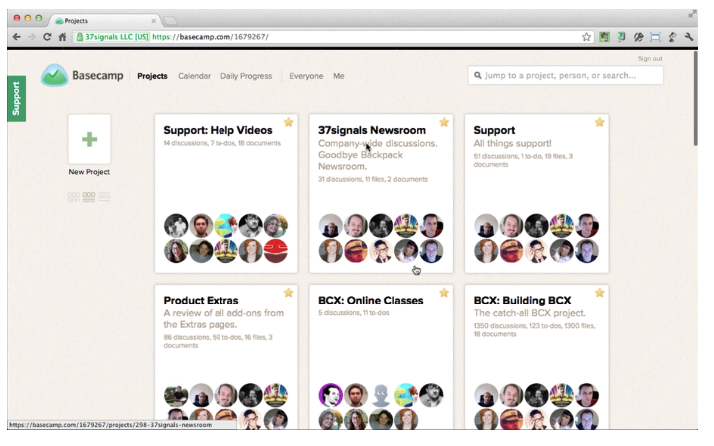
Task: Open the BCX: Online Classes project
Action: pyautogui.click(x=370, y=300)
